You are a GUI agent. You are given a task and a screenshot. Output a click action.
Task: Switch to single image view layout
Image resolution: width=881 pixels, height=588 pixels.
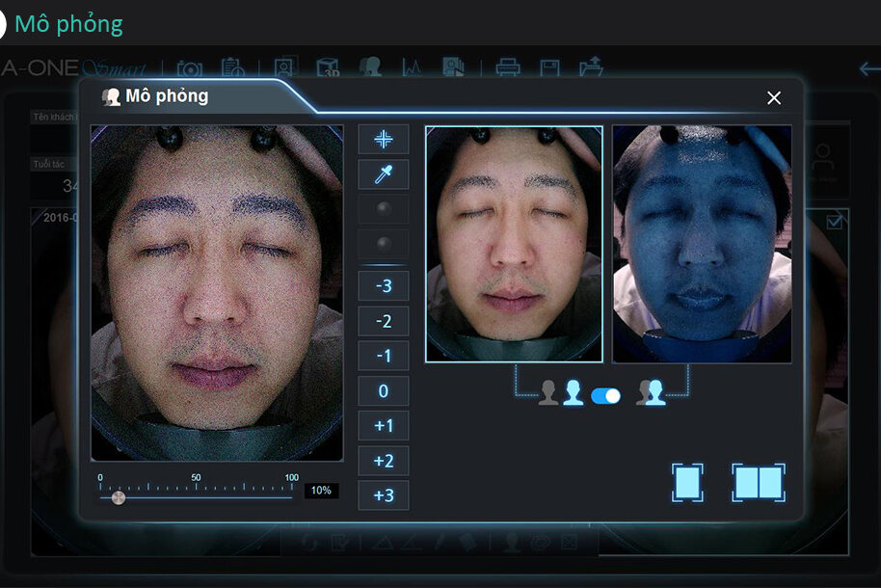(687, 482)
